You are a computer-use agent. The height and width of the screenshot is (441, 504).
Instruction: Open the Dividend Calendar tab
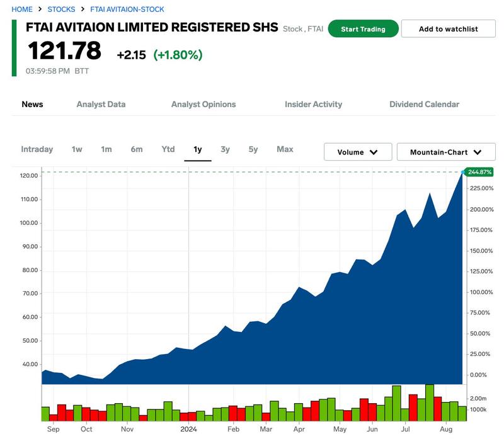(424, 105)
